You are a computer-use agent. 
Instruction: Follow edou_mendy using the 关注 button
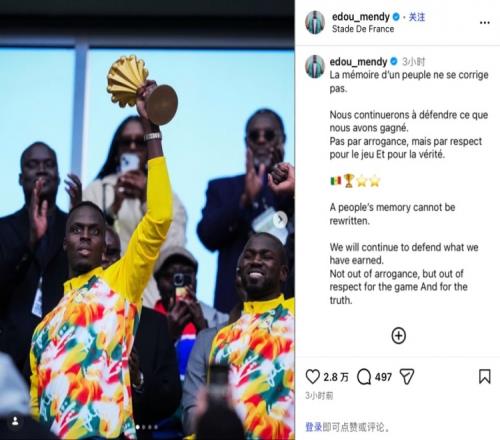pos(417,17)
